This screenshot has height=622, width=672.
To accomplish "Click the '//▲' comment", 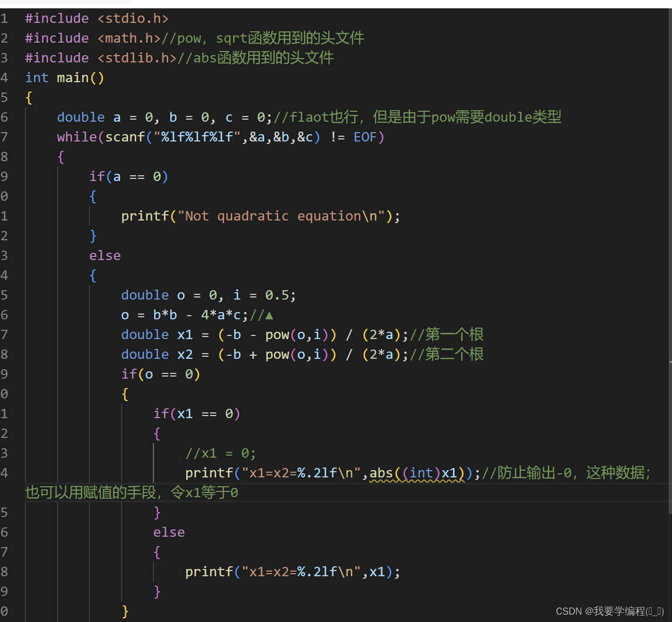I will click(262, 315).
